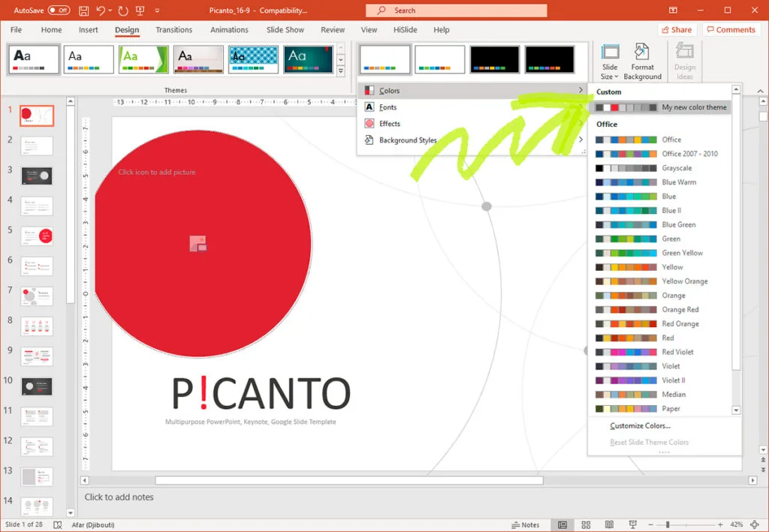Select slide 10 thumbnail

point(37,386)
